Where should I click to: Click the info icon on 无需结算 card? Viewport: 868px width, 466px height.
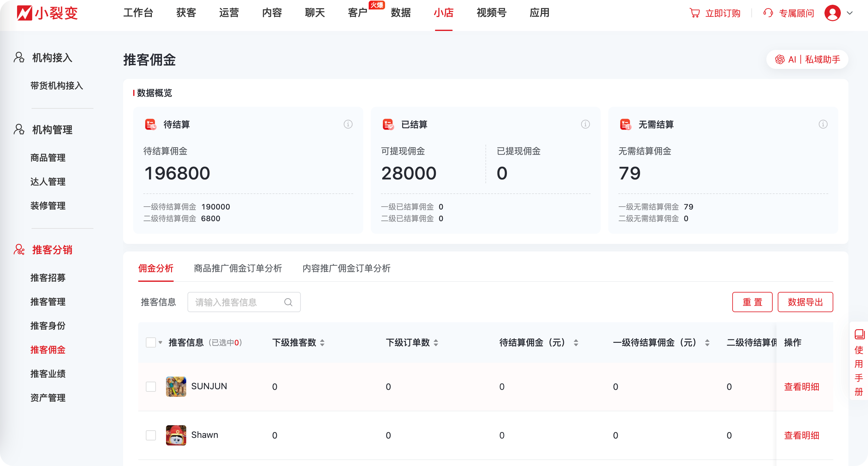click(x=823, y=124)
